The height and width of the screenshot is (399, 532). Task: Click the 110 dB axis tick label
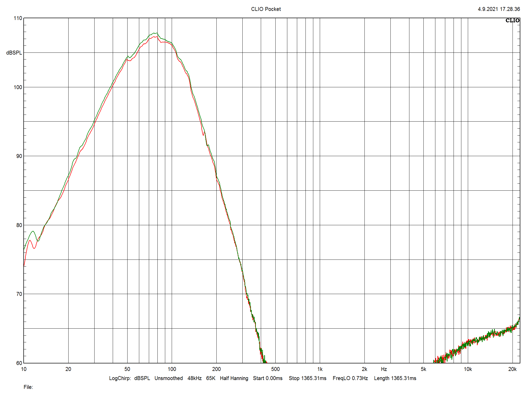click(18, 18)
